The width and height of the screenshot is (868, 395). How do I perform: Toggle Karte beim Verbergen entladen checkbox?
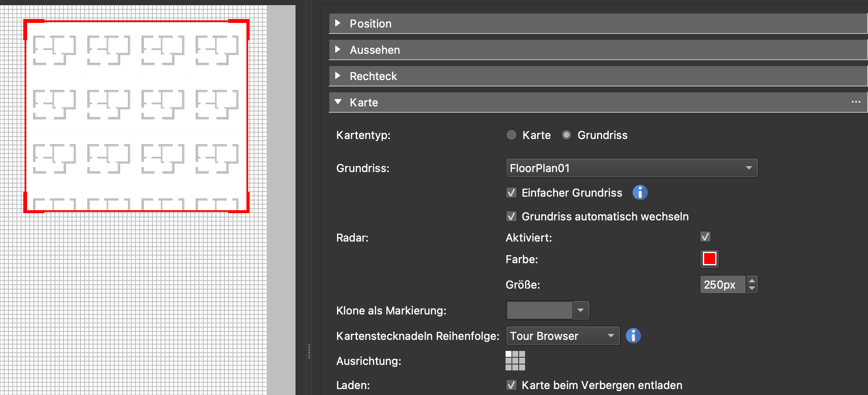[x=511, y=385]
